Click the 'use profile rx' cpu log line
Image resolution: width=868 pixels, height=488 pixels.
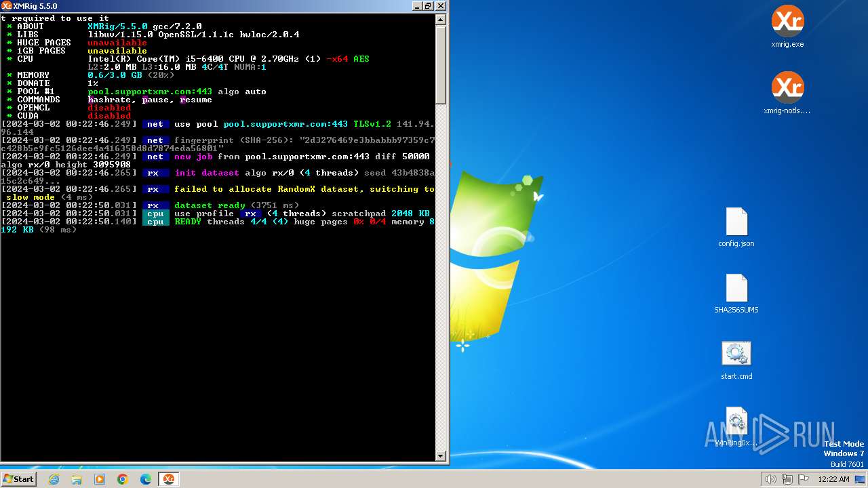tap(215, 213)
